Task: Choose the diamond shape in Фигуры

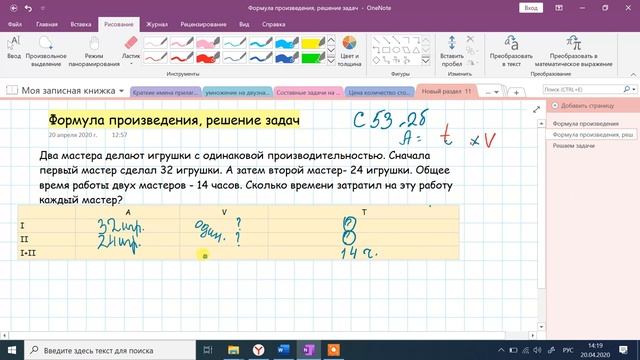Action: point(376,60)
